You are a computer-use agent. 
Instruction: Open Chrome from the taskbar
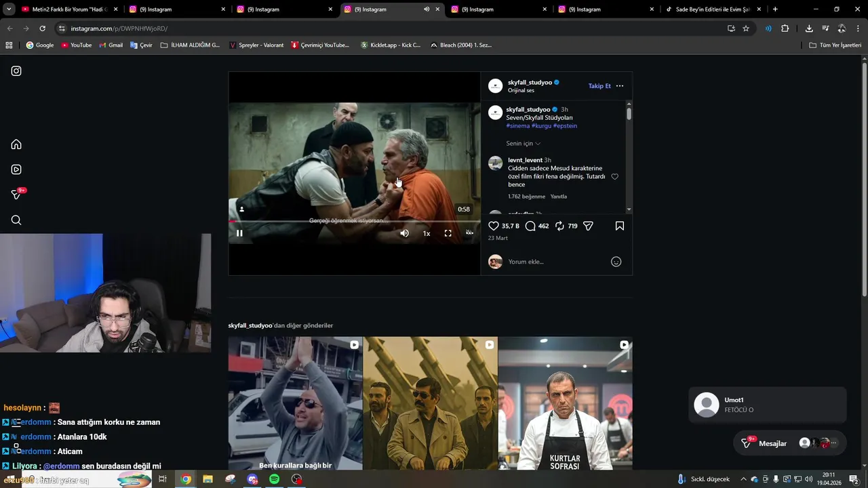(x=186, y=479)
